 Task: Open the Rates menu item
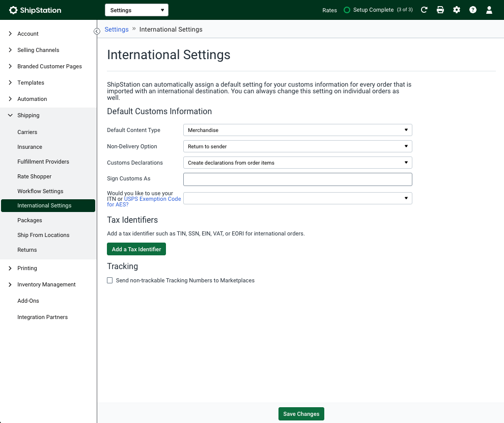329,10
